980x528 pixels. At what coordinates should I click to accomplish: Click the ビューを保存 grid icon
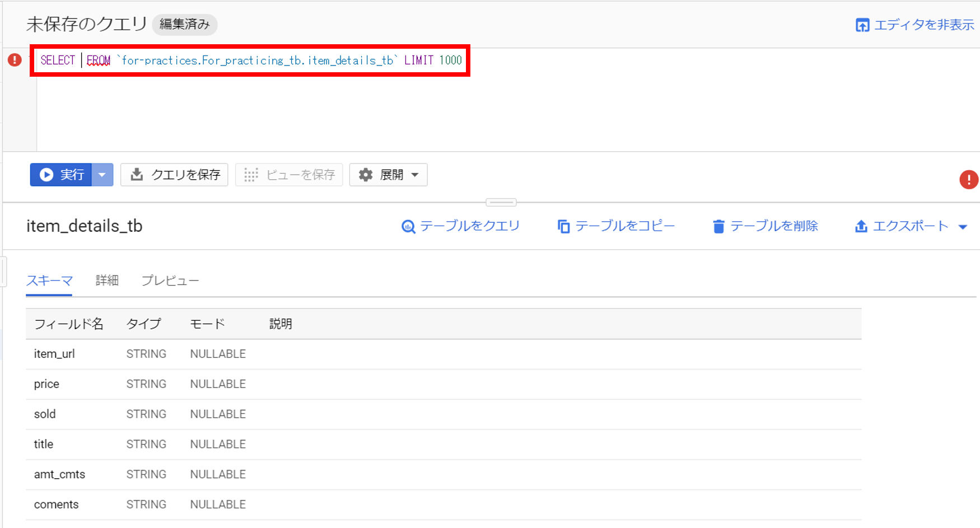tap(250, 175)
